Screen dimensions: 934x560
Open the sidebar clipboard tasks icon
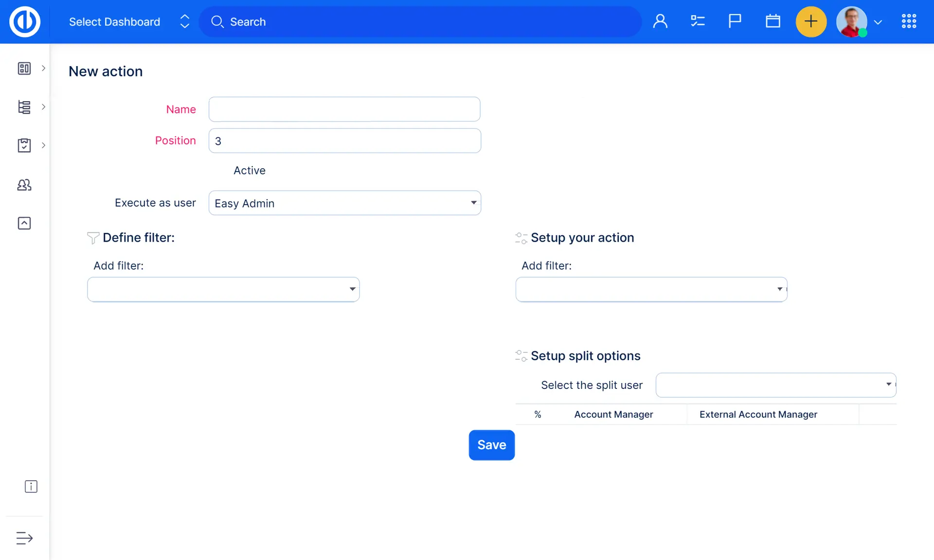pyautogui.click(x=24, y=145)
